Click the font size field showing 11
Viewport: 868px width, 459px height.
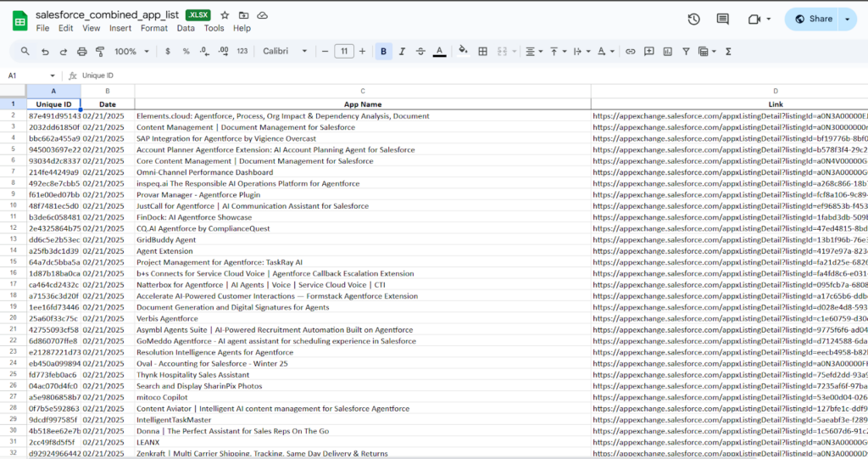(343, 52)
